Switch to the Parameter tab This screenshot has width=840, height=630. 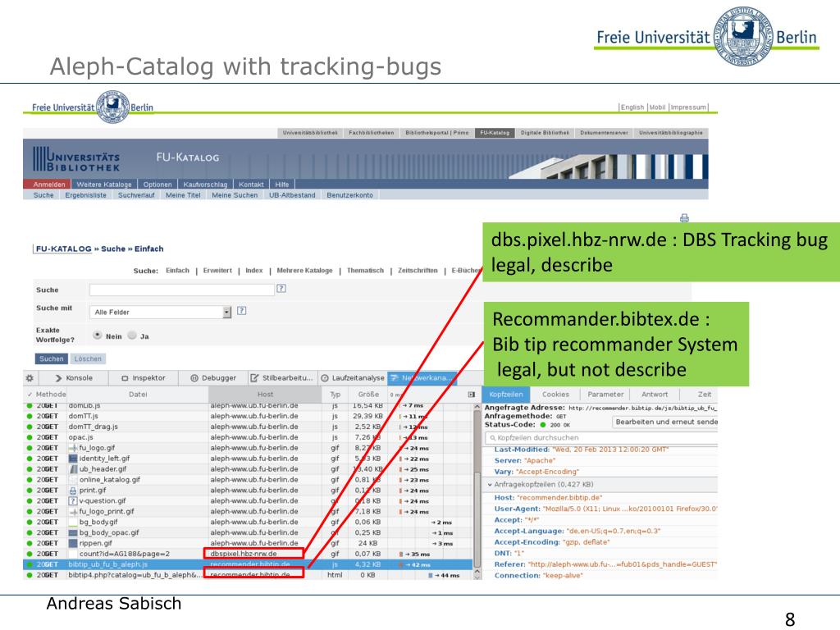pos(605,395)
